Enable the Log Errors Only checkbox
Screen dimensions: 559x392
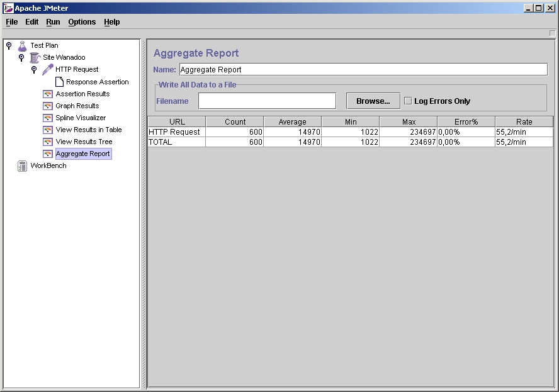tap(408, 101)
